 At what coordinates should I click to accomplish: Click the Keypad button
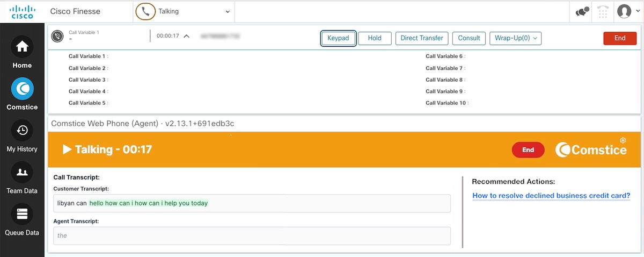(x=338, y=38)
